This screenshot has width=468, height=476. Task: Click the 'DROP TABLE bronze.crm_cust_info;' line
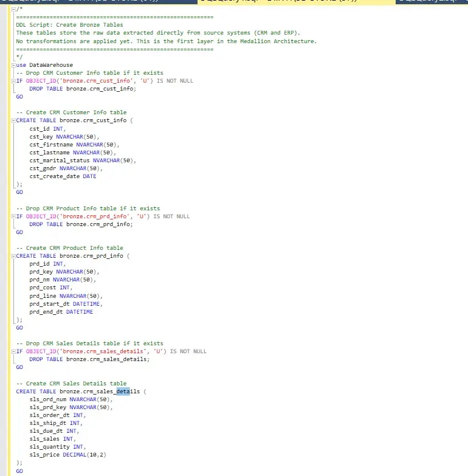[83, 89]
